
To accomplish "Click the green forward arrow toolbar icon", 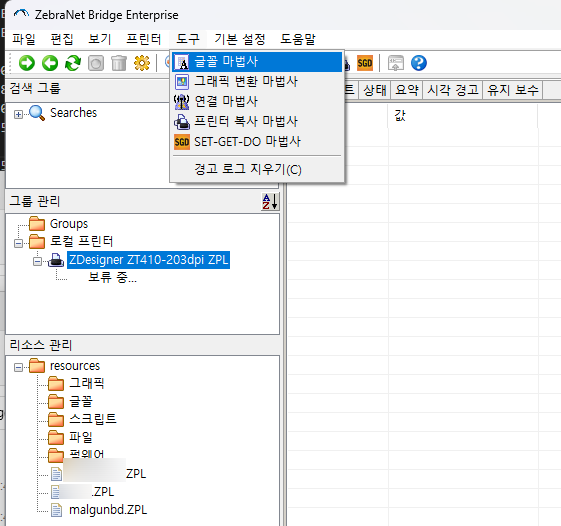I will click(27, 63).
